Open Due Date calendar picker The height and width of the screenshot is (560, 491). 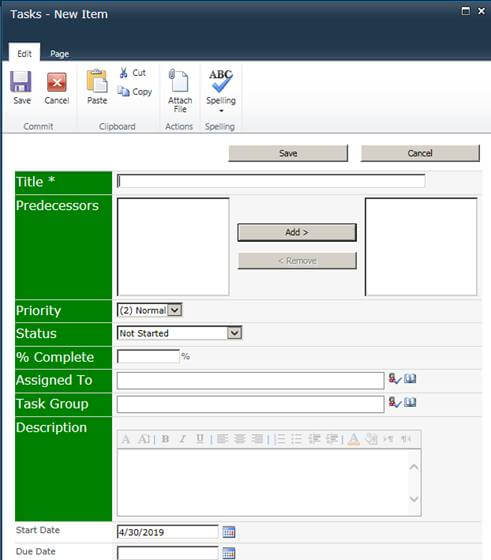pyautogui.click(x=229, y=553)
